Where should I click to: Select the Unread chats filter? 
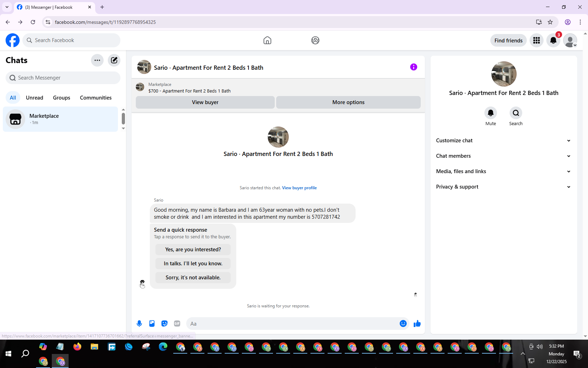point(35,98)
